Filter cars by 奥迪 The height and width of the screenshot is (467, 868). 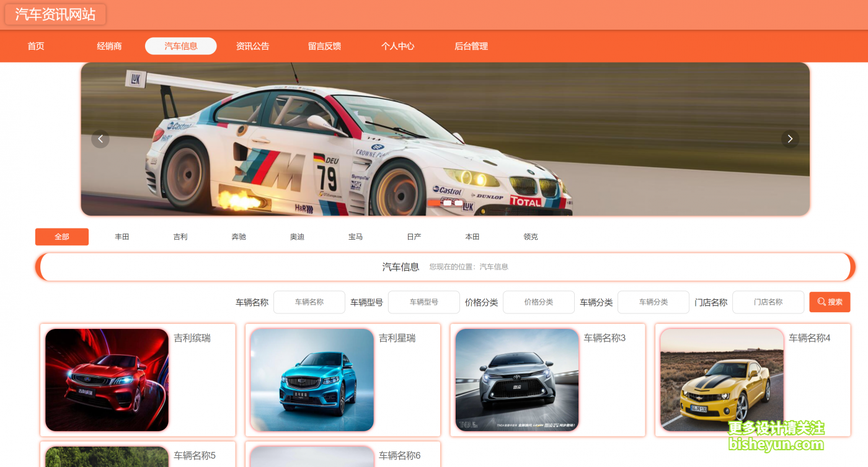click(x=297, y=237)
